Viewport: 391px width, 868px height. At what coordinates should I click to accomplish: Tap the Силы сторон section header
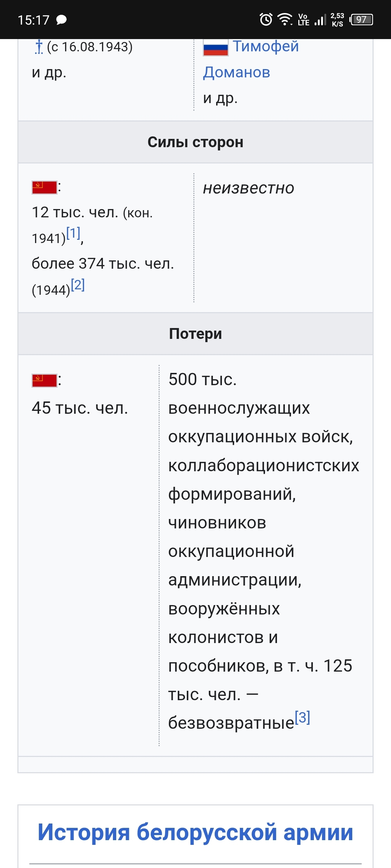195,142
